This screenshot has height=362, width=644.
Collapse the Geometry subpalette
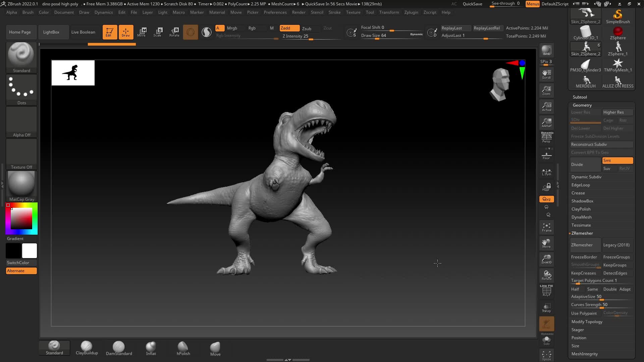coord(582,105)
